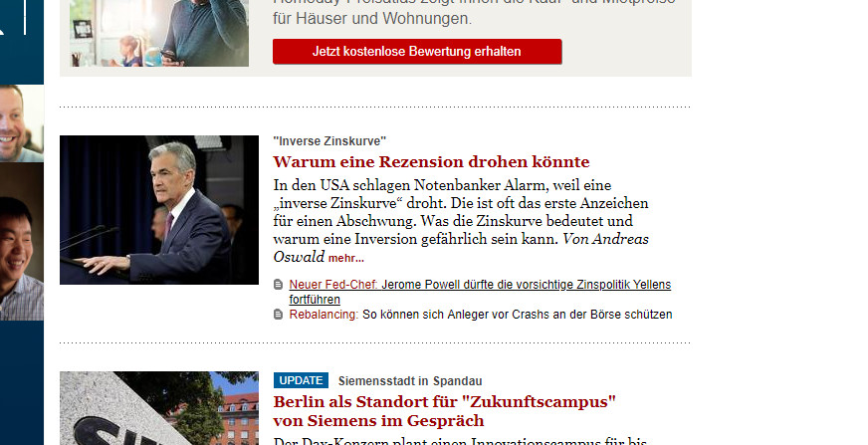Click the document icon beside Neuer Fed-Chef
Screen dimensions: 868x445
tap(279, 285)
